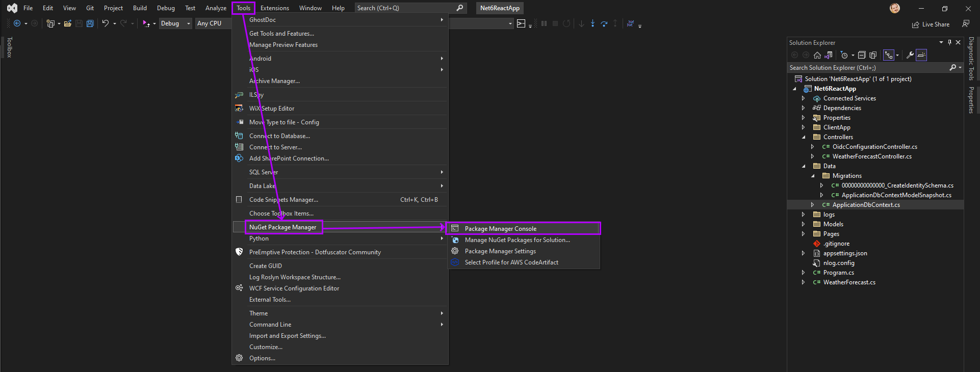Click the Live Share button
This screenshot has width=980, height=372.
click(x=931, y=24)
